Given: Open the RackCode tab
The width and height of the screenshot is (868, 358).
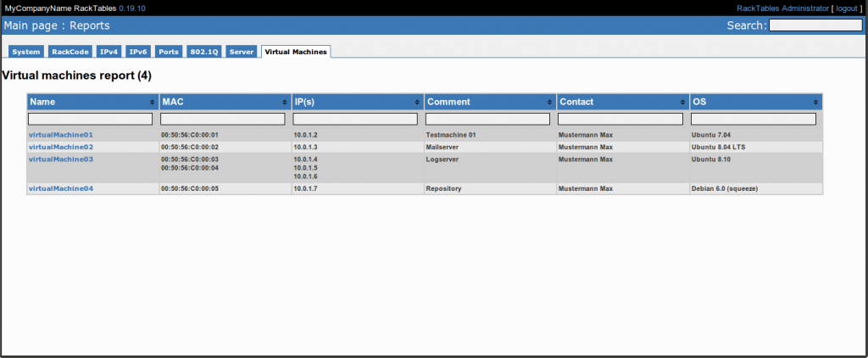Looking at the screenshot, I should coord(70,52).
